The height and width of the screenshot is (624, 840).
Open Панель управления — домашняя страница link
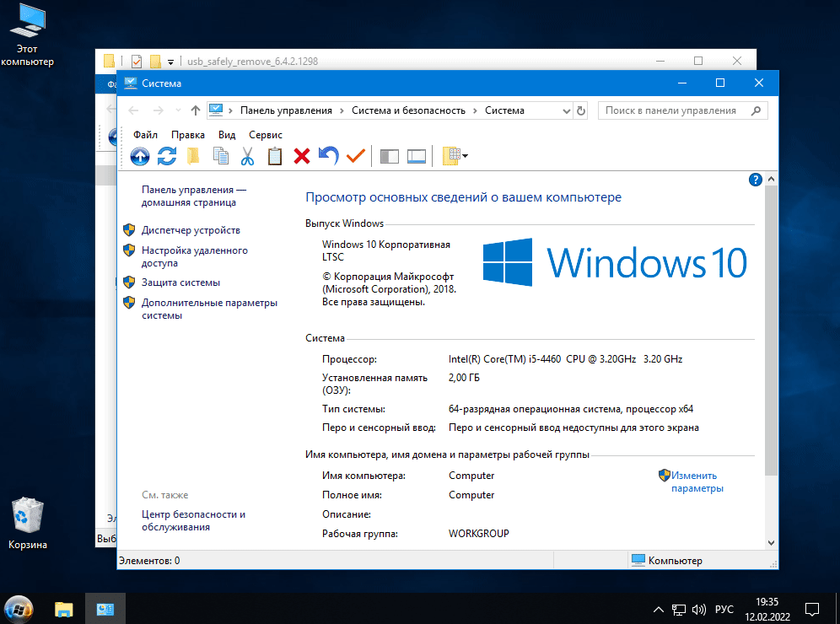click(193, 196)
